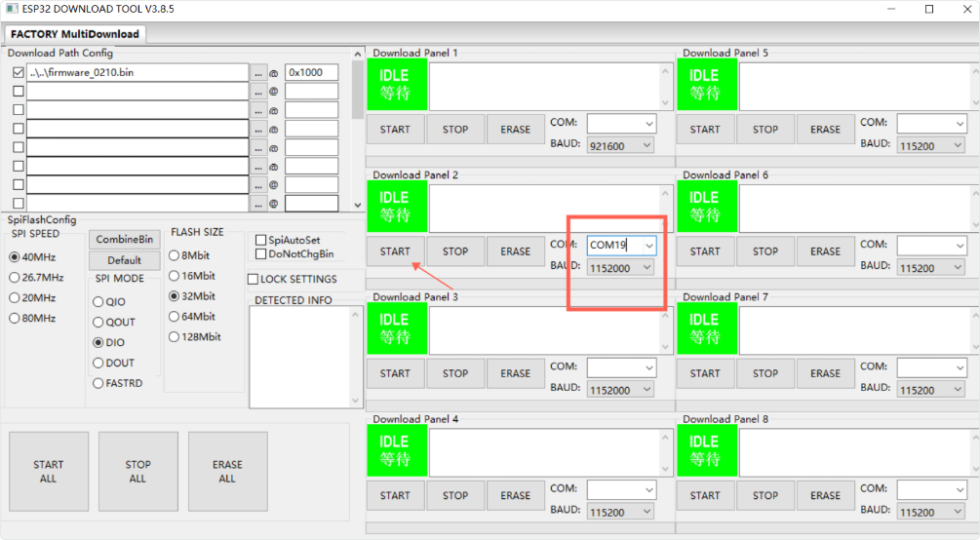The width and height of the screenshot is (980, 540).
Task: Open BAUD 921600 dropdown in Panel 1
Action: click(620, 145)
